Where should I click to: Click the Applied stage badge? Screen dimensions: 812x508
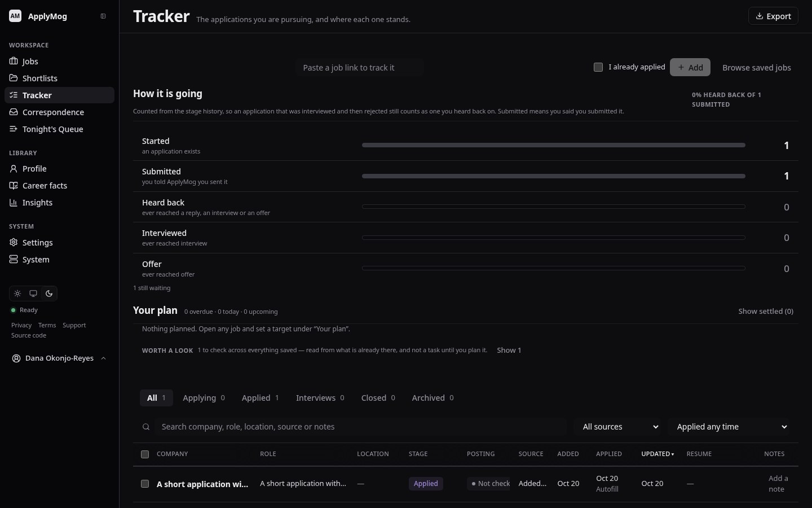tap(426, 484)
